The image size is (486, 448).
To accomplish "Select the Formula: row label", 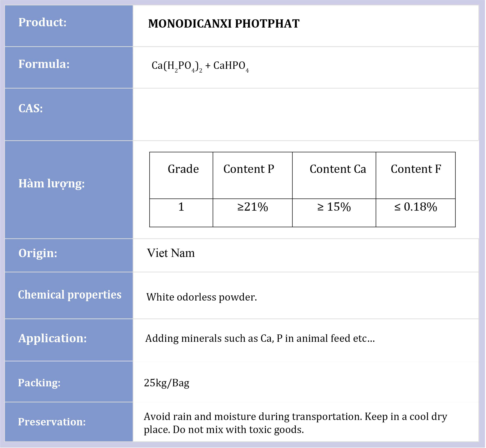I will tap(44, 64).
